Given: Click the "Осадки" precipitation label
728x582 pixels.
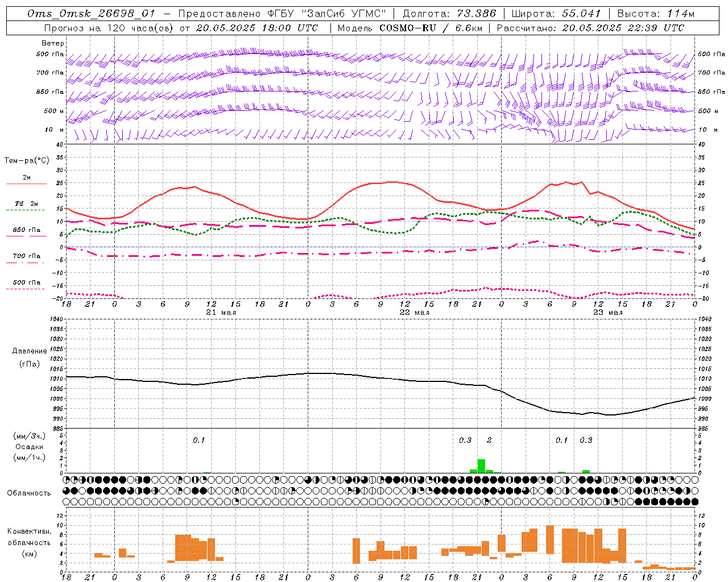Looking at the screenshot, I should pos(29,446).
